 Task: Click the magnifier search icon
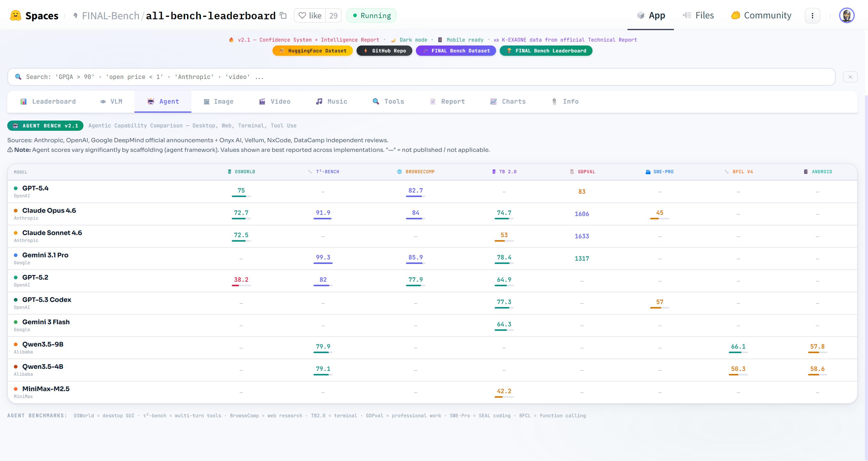click(18, 77)
